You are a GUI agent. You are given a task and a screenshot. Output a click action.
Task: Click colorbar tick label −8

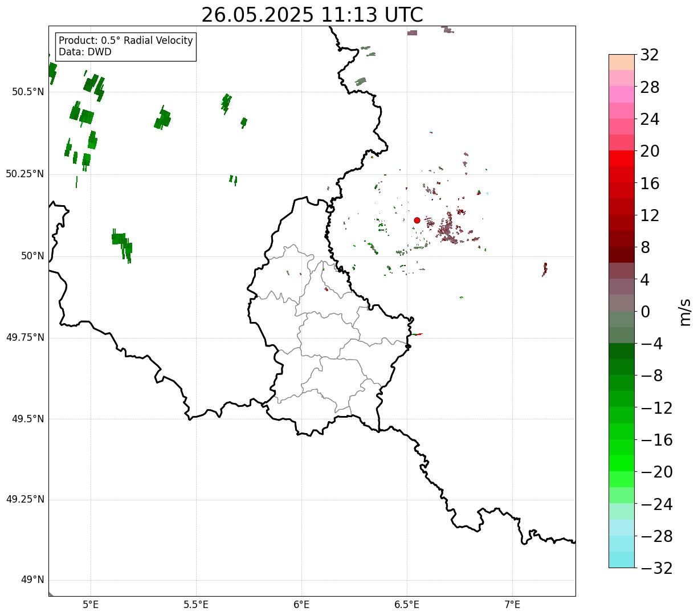pos(651,376)
